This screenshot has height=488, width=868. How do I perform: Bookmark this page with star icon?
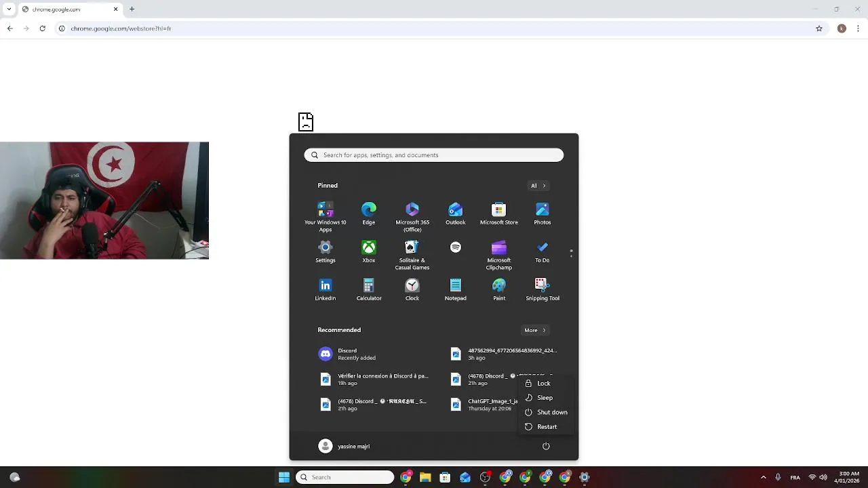pyautogui.click(x=819, y=28)
